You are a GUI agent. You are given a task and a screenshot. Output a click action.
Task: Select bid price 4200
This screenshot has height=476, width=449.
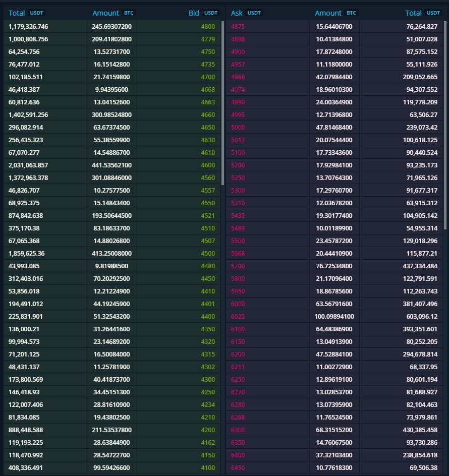[x=208, y=430]
